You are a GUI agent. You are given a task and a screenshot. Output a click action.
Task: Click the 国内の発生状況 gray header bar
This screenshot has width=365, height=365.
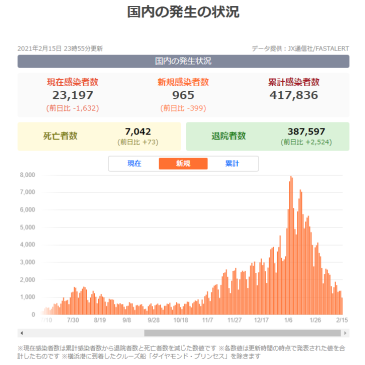click(183, 61)
